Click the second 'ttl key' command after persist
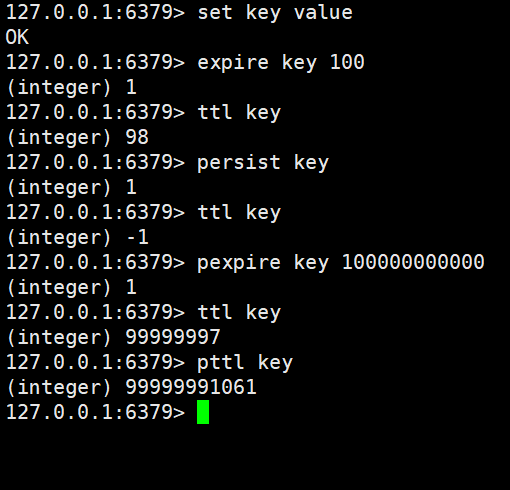The width and height of the screenshot is (510, 490). coord(239,213)
